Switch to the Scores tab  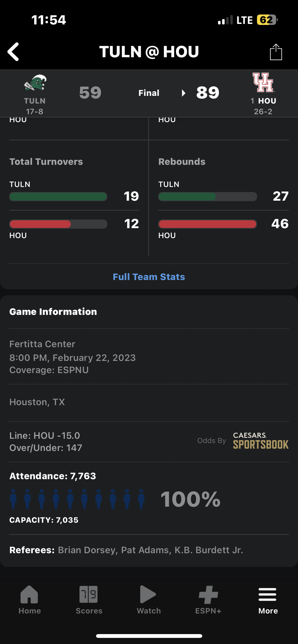[89, 600]
